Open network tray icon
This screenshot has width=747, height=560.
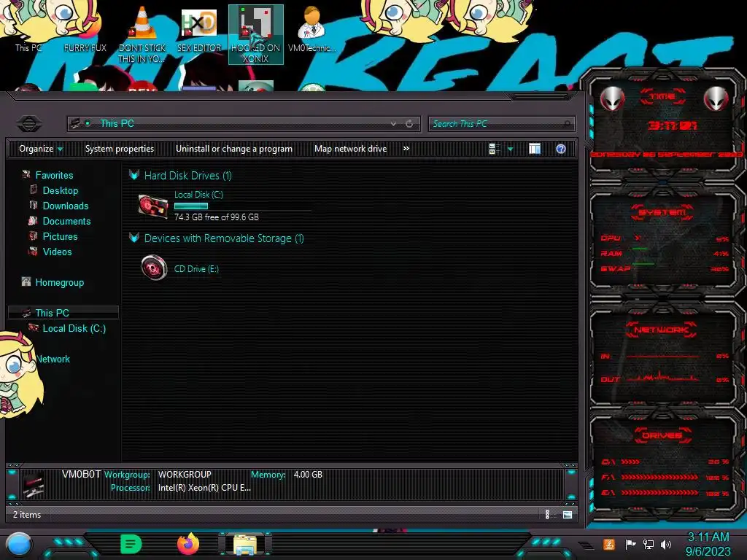[649, 544]
